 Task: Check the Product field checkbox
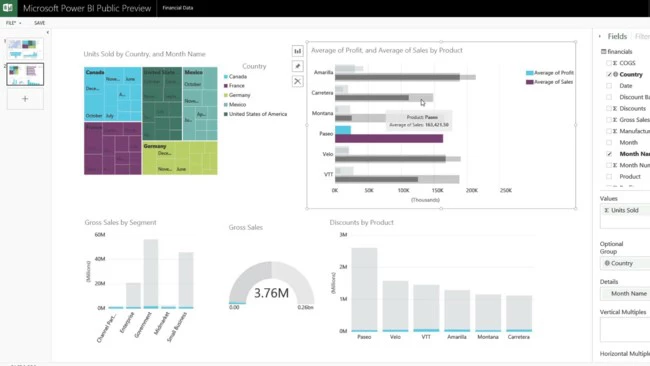click(609, 177)
